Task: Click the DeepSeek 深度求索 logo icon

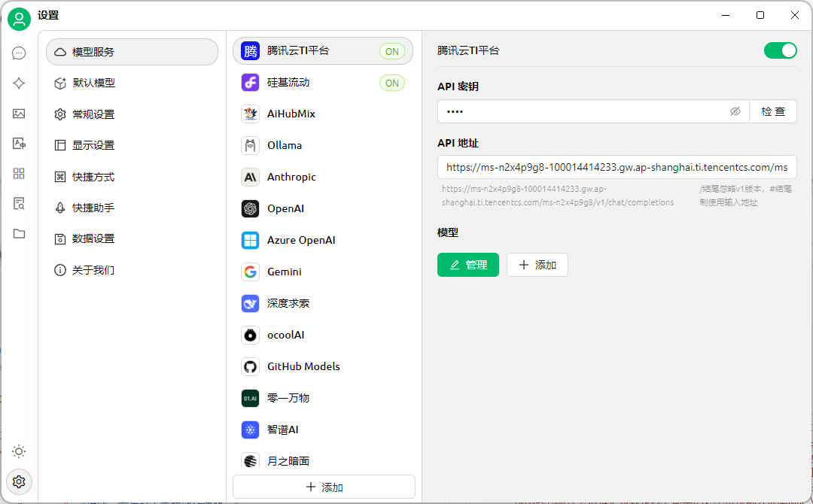Action: (x=251, y=304)
